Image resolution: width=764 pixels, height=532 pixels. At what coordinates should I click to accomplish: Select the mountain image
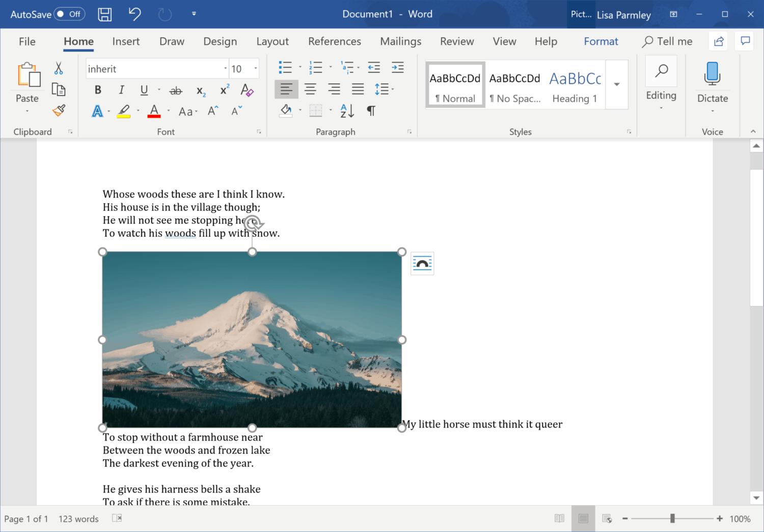(x=252, y=339)
